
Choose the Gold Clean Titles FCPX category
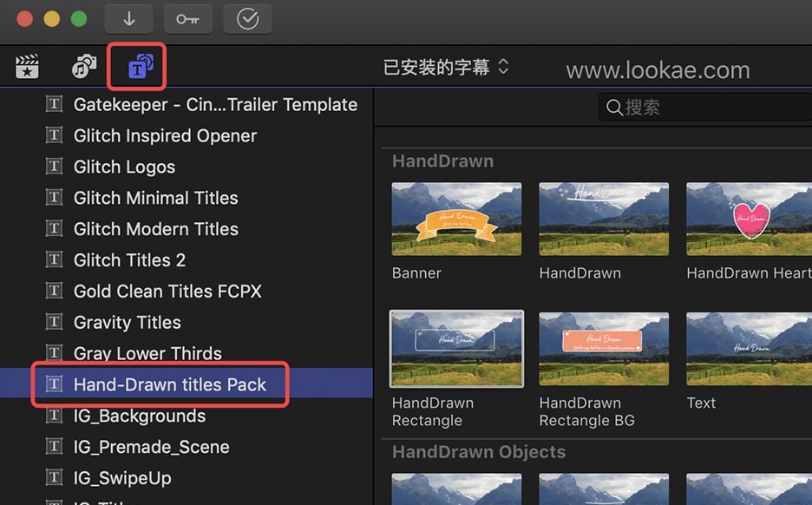(x=167, y=291)
